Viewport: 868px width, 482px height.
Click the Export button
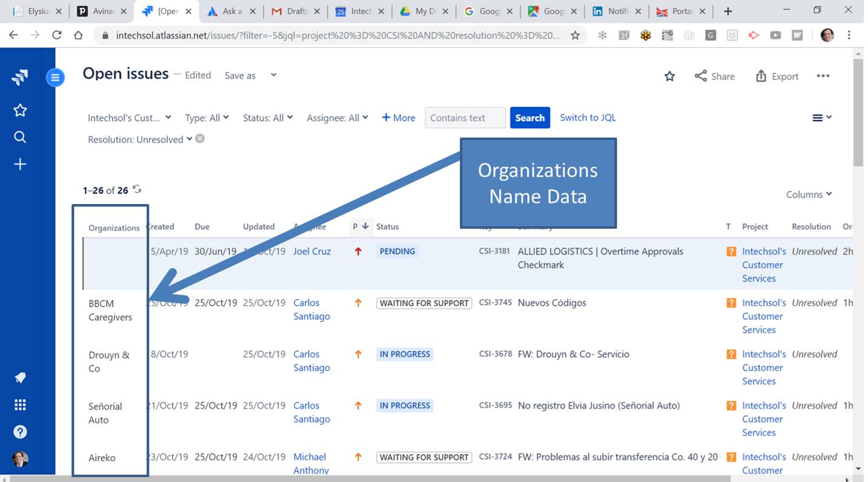(x=777, y=76)
